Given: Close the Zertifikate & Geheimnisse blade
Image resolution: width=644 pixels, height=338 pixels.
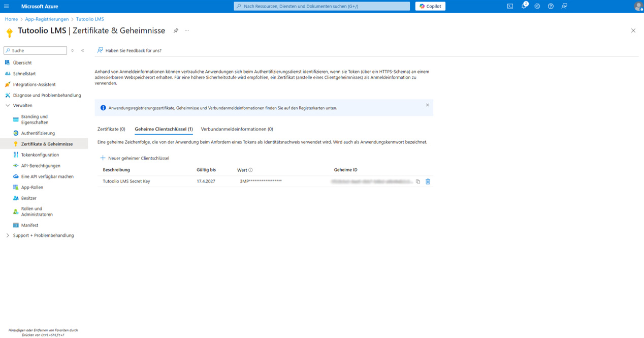Looking at the screenshot, I should click(x=633, y=30).
